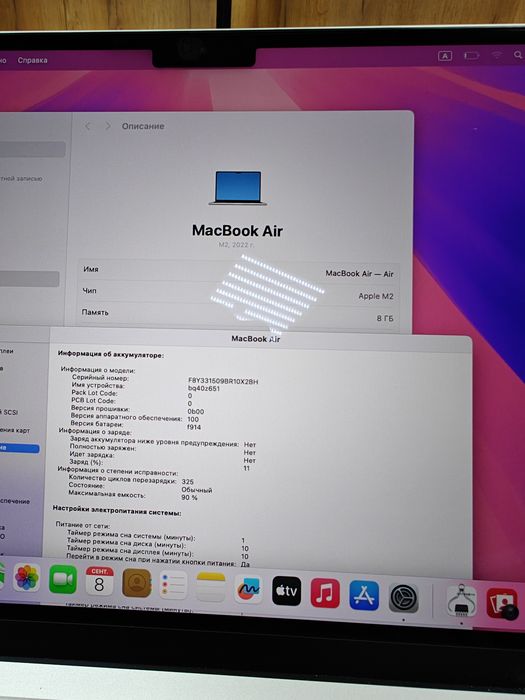Select device name value 'bq40z651'

(x=204, y=388)
